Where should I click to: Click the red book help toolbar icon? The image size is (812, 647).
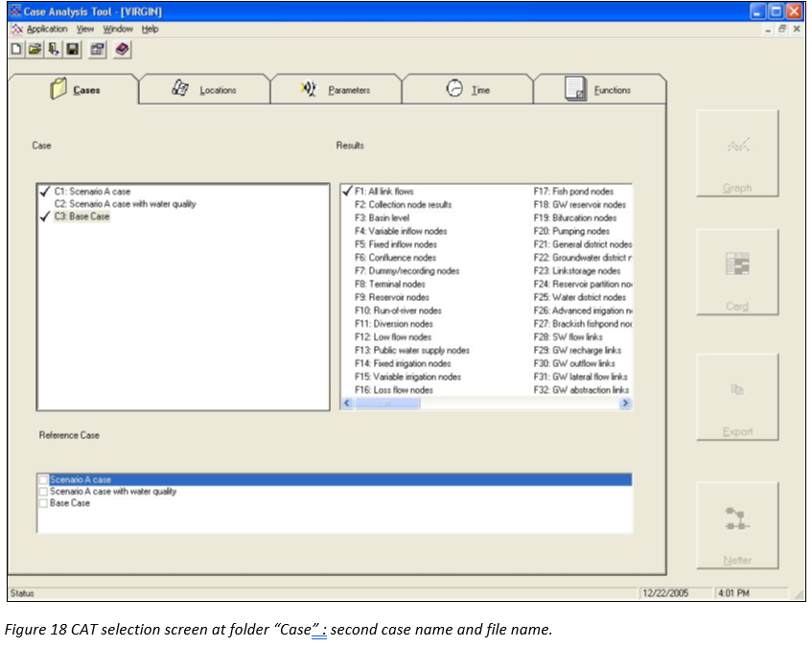122,49
